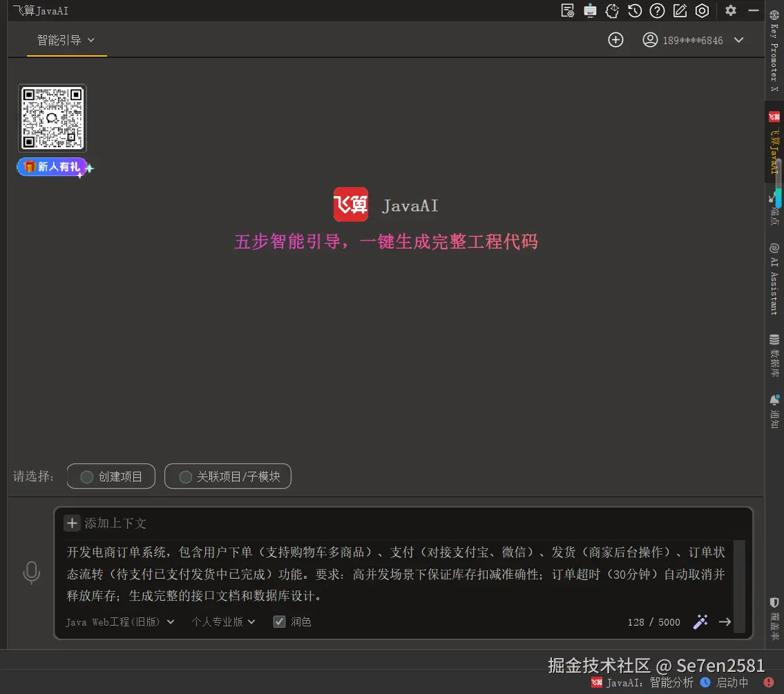Open the conversation history clock icon
This screenshot has width=784, height=694.
tap(635, 10)
